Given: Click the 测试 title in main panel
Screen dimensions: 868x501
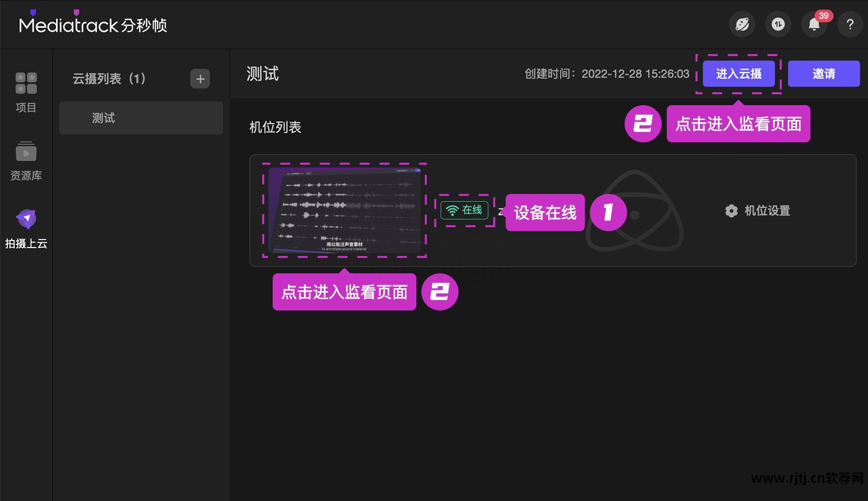Looking at the screenshot, I should pyautogui.click(x=262, y=74).
